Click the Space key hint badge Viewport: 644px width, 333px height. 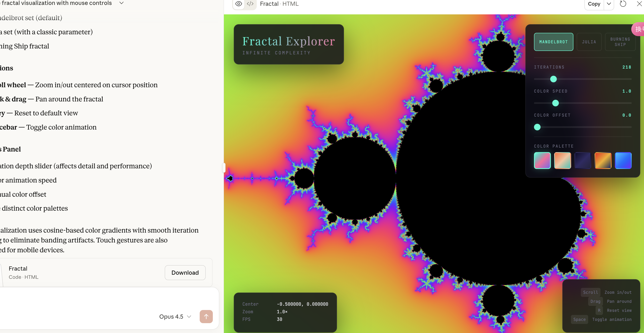point(579,319)
